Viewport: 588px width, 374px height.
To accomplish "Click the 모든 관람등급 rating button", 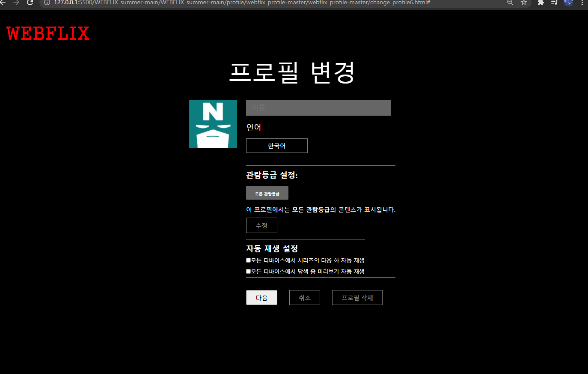I will [x=267, y=192].
